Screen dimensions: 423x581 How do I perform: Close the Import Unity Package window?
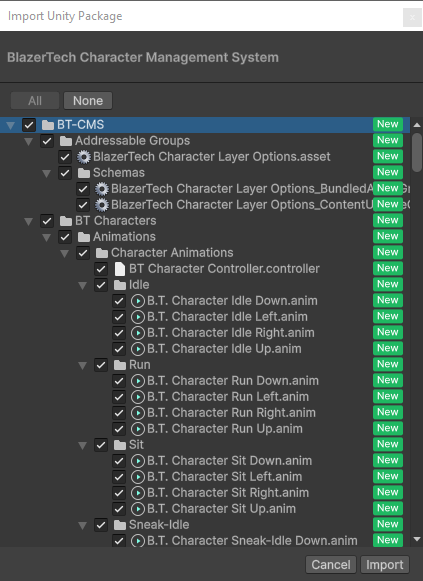[412, 17]
